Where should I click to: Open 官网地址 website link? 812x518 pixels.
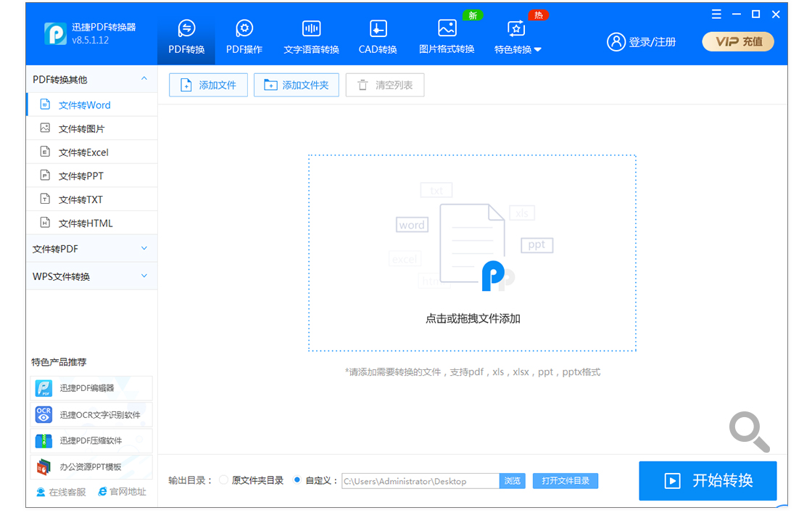123,492
